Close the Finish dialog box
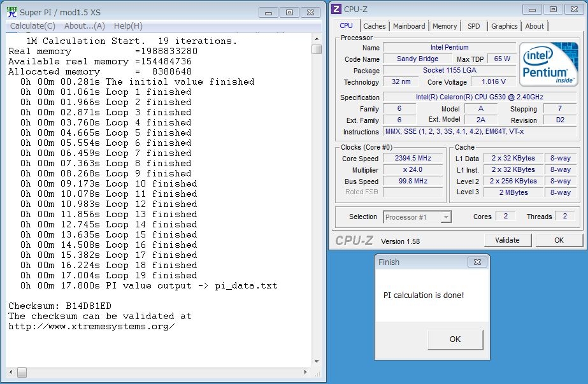Image resolution: width=588 pixels, height=384 pixels. tap(477, 262)
